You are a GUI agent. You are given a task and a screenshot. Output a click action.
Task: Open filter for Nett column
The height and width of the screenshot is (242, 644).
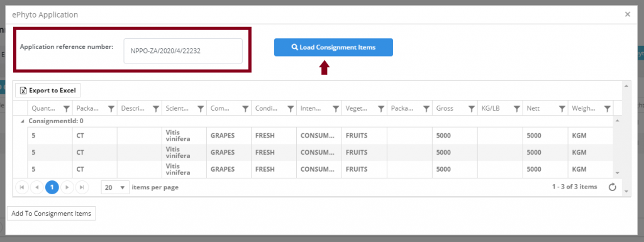[562, 109]
